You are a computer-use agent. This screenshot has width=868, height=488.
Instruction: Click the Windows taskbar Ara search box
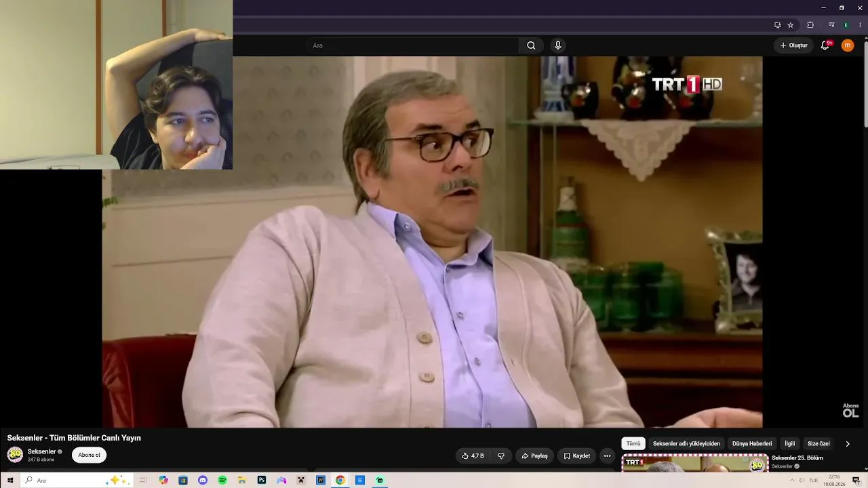[x=78, y=481]
